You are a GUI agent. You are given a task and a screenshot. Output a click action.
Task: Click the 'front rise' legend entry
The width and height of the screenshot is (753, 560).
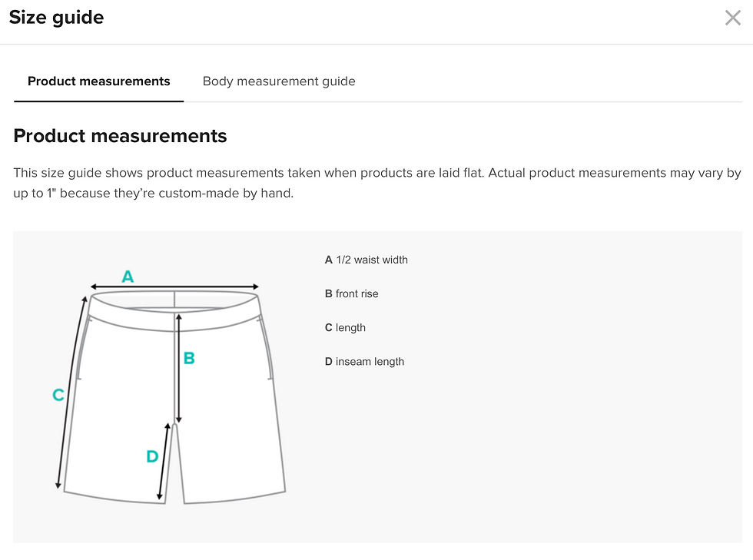coord(352,293)
